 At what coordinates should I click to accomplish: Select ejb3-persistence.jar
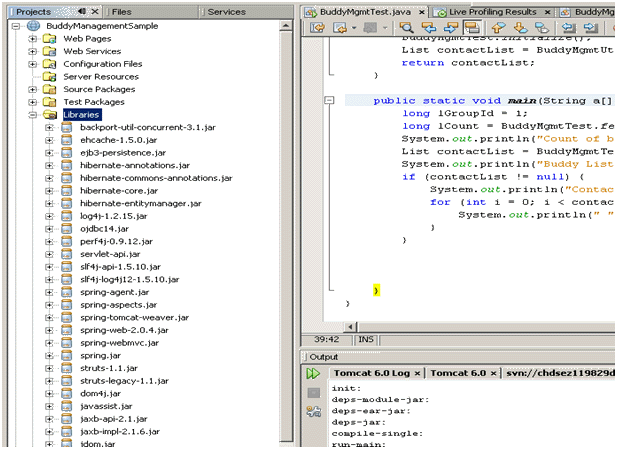point(123,153)
